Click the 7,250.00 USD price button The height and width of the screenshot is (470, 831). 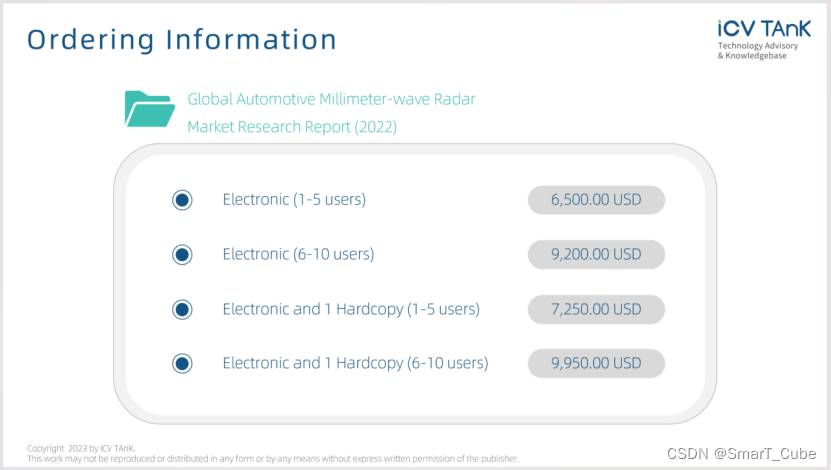coord(596,309)
